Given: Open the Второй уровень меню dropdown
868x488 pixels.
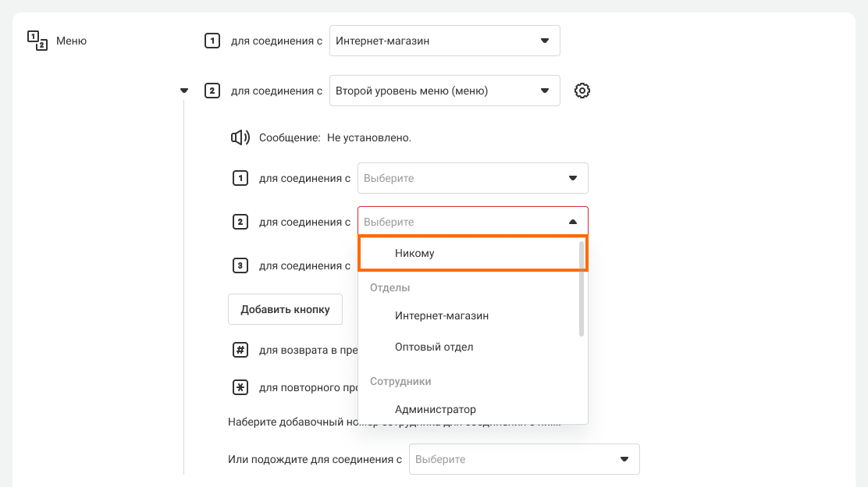Looking at the screenshot, I should tap(444, 91).
